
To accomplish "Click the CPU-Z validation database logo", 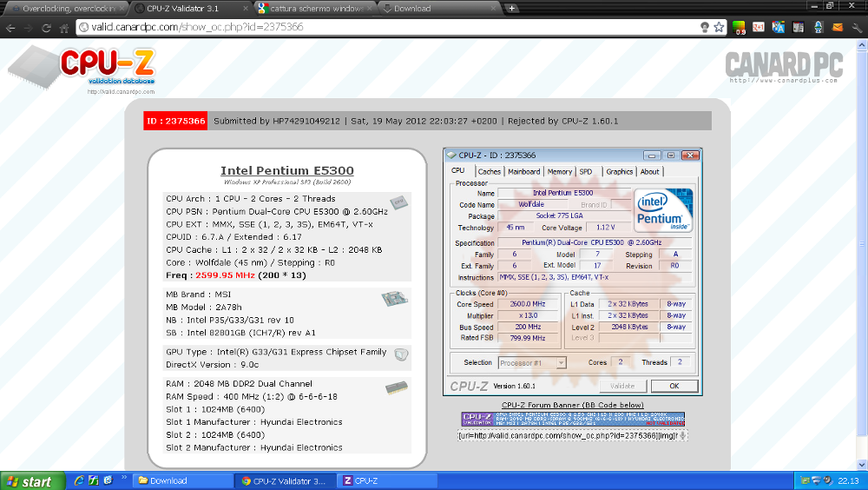I will pos(82,68).
